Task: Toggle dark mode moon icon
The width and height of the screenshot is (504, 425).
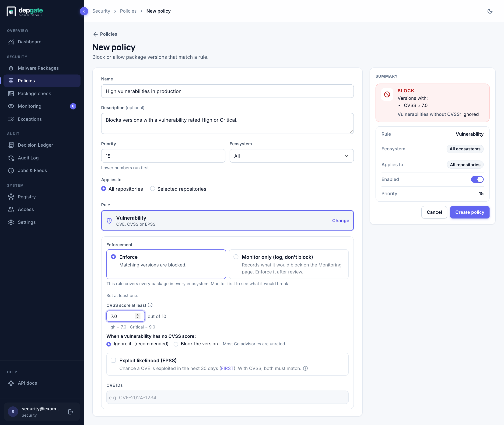Action: tap(490, 11)
